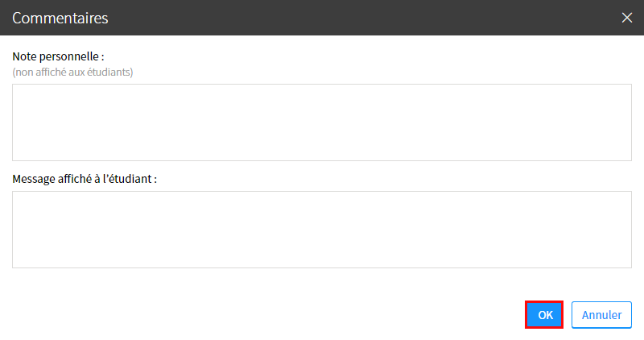This screenshot has width=644, height=340.
Task: Select the upper text area under Note personnelle
Action: [x=322, y=122]
